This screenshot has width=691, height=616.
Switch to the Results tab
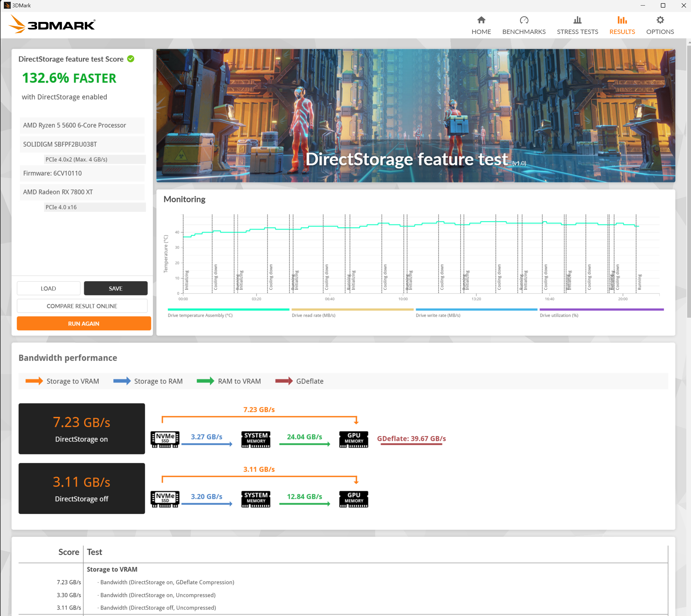pyautogui.click(x=622, y=32)
